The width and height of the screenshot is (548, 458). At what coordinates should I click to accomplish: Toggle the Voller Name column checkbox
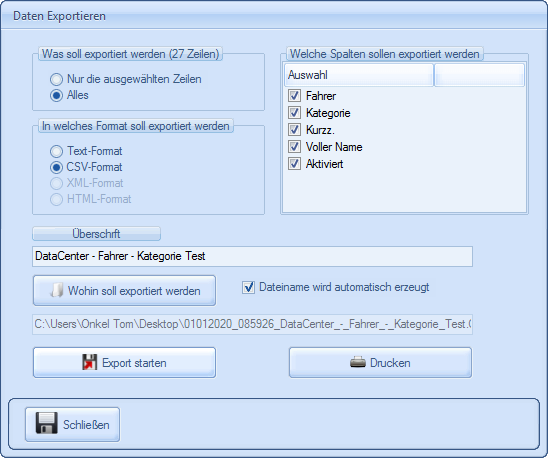294,146
